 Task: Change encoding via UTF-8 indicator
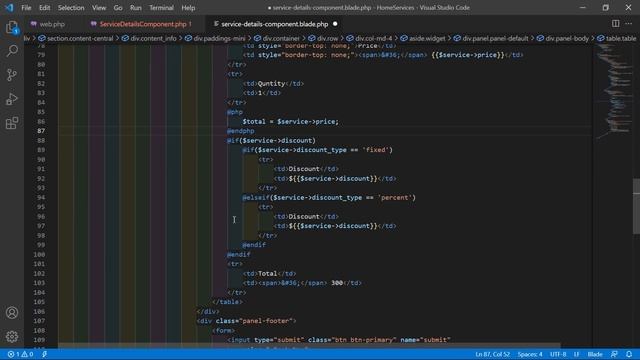558,354
